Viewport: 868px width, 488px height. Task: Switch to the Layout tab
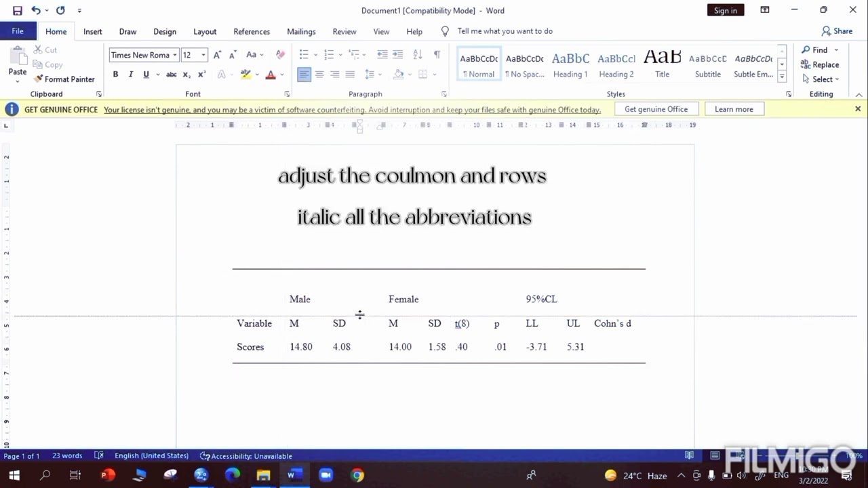pyautogui.click(x=205, y=31)
